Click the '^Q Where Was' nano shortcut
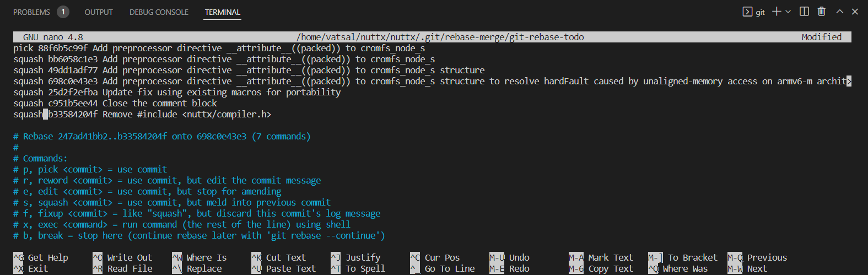Screen dimensions: 868x275 point(678,268)
